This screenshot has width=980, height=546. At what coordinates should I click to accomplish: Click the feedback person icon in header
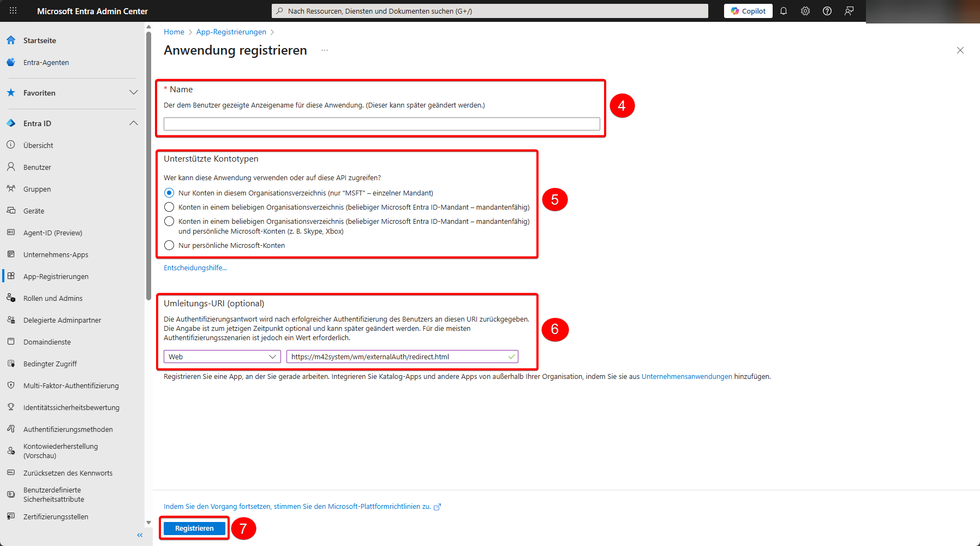[x=849, y=11]
